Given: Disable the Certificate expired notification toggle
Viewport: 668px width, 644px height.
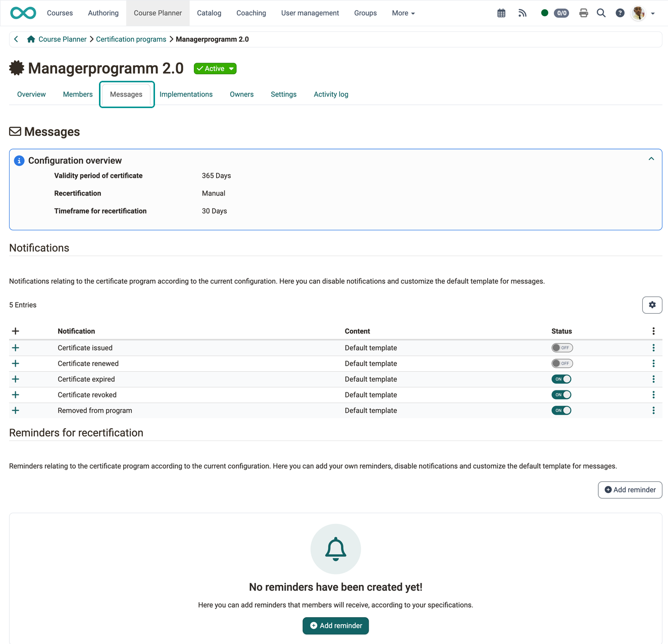Looking at the screenshot, I should pos(561,379).
